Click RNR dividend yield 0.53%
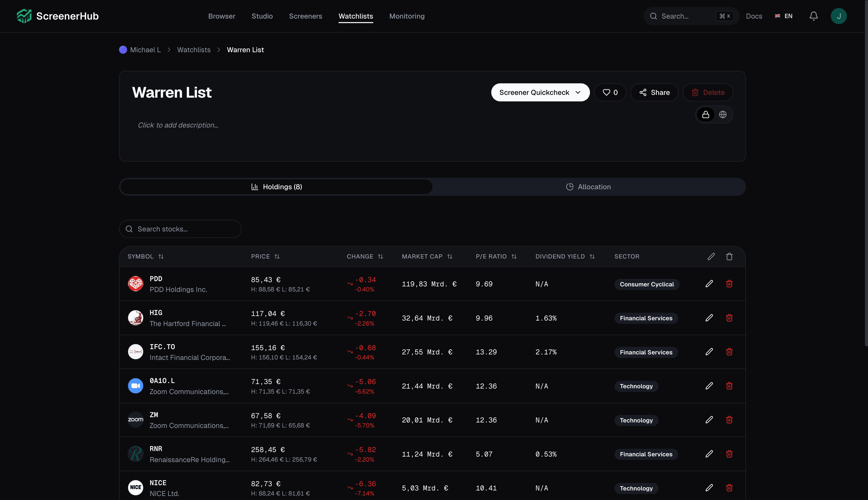Image resolution: width=868 pixels, height=500 pixels. (546, 454)
